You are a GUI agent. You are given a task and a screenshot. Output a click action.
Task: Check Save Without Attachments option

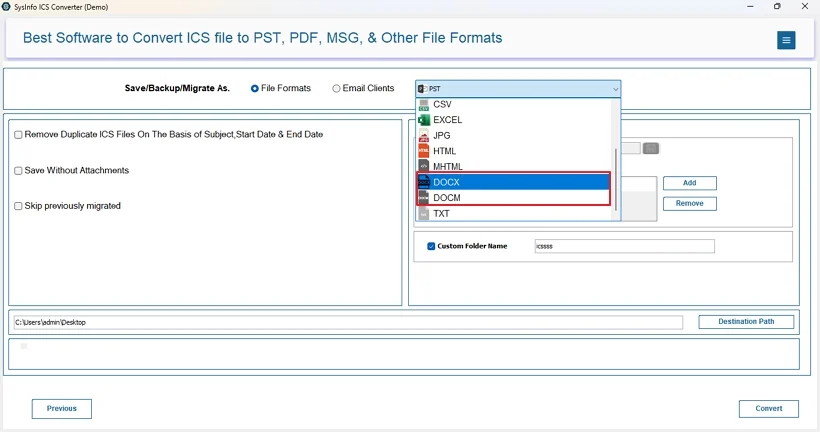click(18, 171)
